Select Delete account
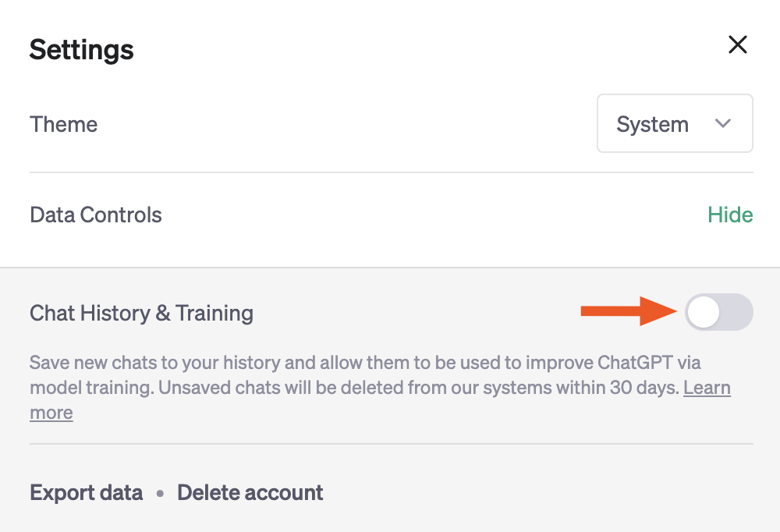The height and width of the screenshot is (532, 780). (x=250, y=492)
